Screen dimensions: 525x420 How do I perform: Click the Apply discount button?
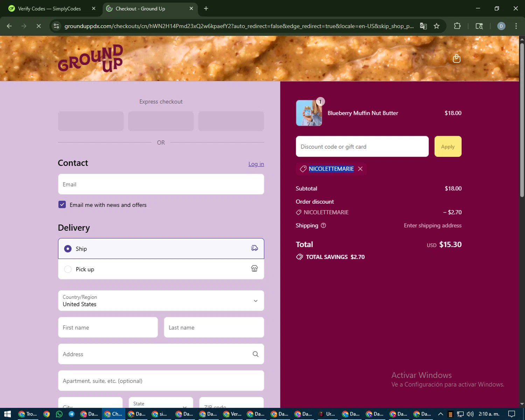[x=448, y=146]
